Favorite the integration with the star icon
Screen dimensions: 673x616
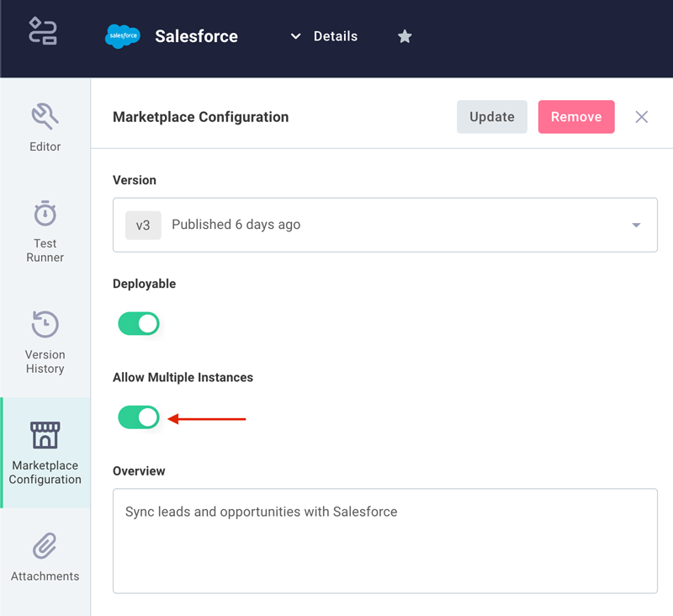[x=405, y=36]
